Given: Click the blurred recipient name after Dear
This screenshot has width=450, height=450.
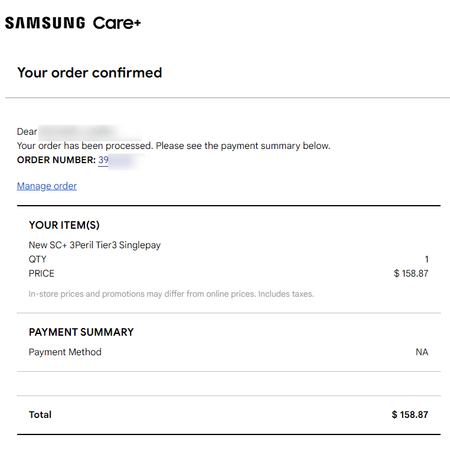Looking at the screenshot, I should point(90,131).
